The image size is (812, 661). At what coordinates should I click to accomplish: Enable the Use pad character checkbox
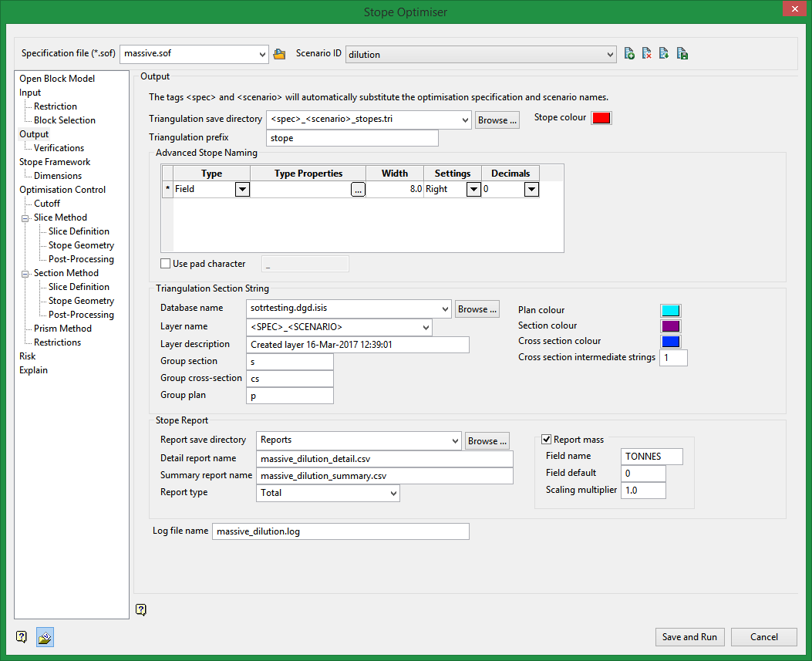(x=165, y=264)
